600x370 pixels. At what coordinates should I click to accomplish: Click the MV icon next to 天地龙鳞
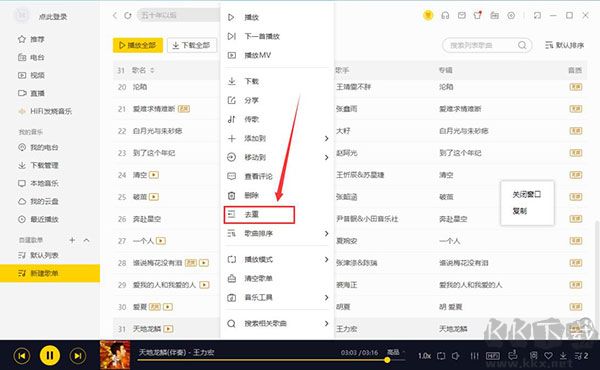coord(168,329)
